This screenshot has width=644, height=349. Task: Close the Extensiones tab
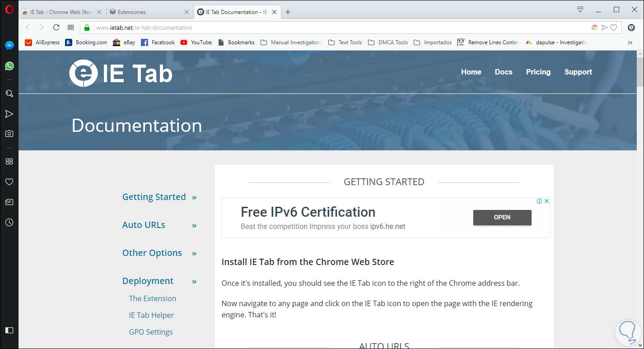click(x=186, y=12)
